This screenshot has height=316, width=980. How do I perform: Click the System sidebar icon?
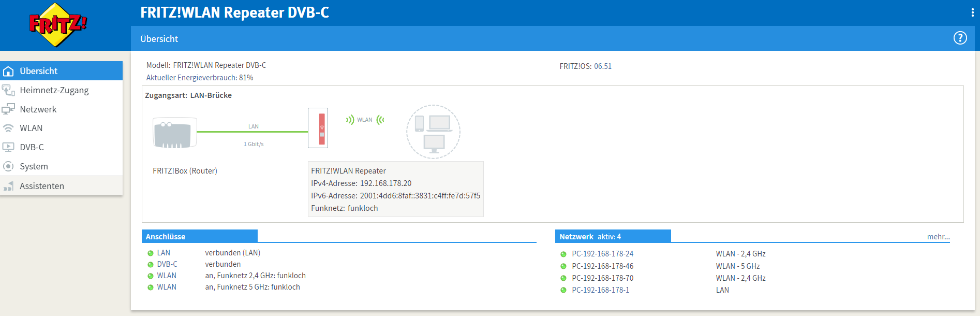[x=8, y=166]
